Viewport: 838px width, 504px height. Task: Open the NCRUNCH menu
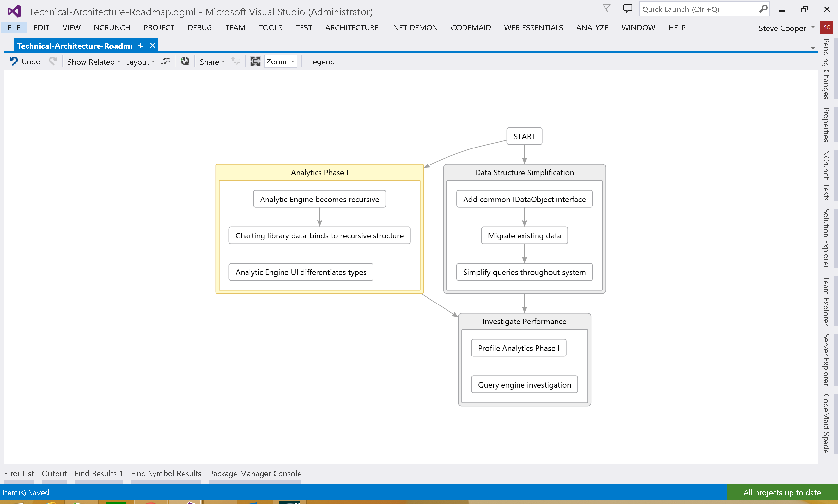[x=112, y=27]
